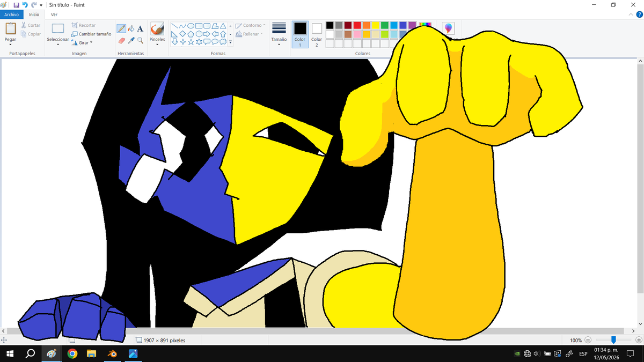Image resolution: width=644 pixels, height=362 pixels.
Task: Choose the oval shape
Action: pos(191,25)
